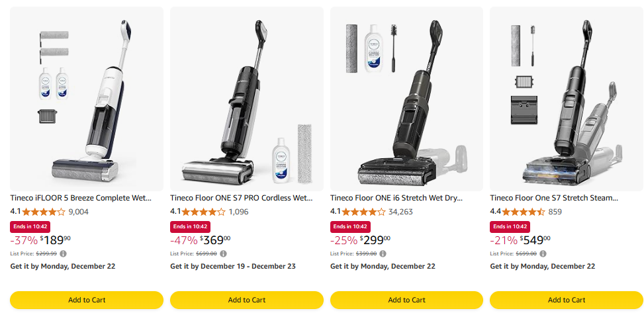644x313 pixels.
Task: View the 9,004 reviews count link
Action: click(78, 212)
